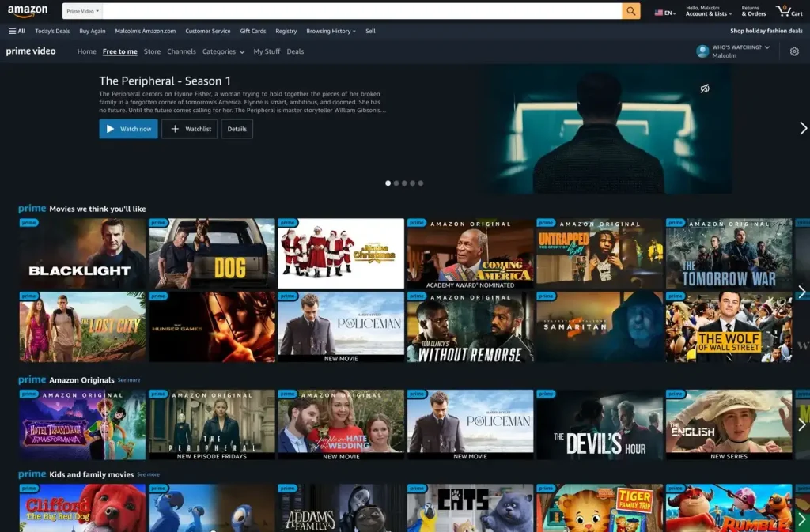This screenshot has height=532, width=810.
Task: Open Coming 2 America thumbnail
Action: click(470, 254)
